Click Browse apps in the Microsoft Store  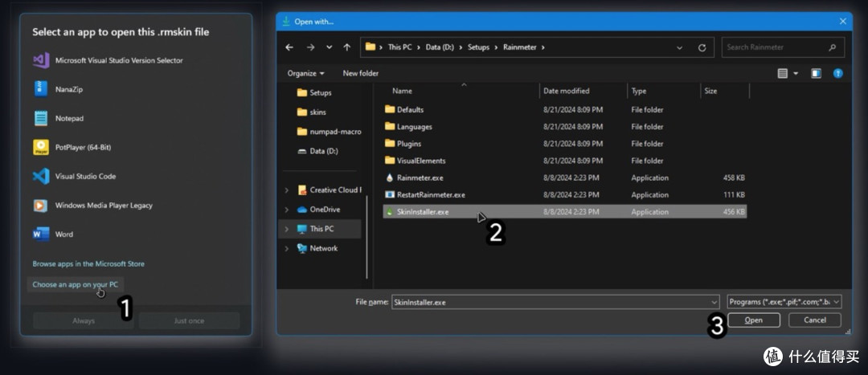[x=88, y=264]
